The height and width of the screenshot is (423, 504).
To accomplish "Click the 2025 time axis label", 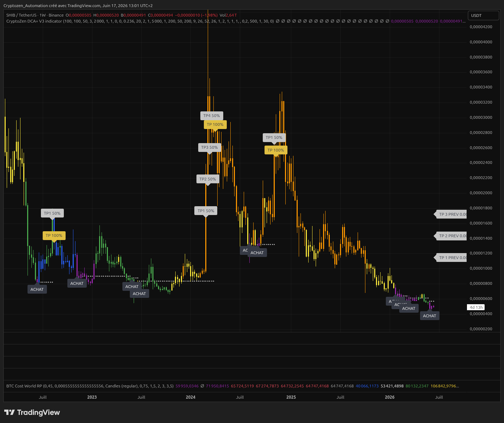I will [291, 397].
